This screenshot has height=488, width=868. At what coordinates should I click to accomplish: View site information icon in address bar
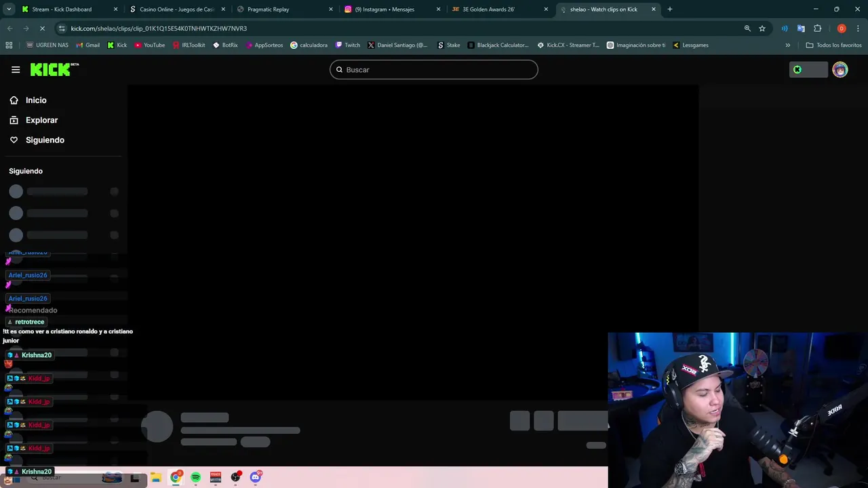coord(62,28)
